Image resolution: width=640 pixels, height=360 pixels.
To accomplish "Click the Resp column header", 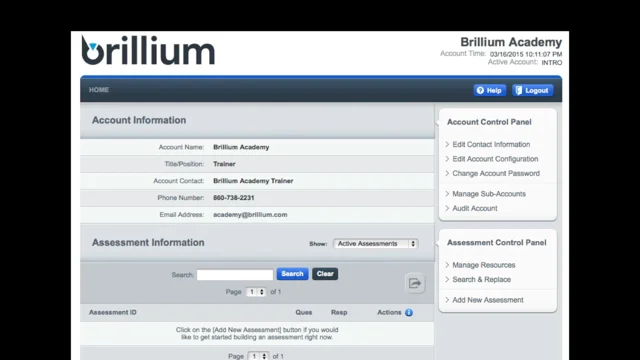I will [x=339, y=312].
